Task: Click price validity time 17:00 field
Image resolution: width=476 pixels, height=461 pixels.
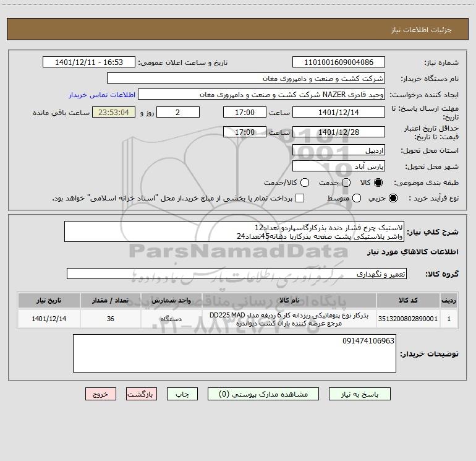Action: click(245, 132)
